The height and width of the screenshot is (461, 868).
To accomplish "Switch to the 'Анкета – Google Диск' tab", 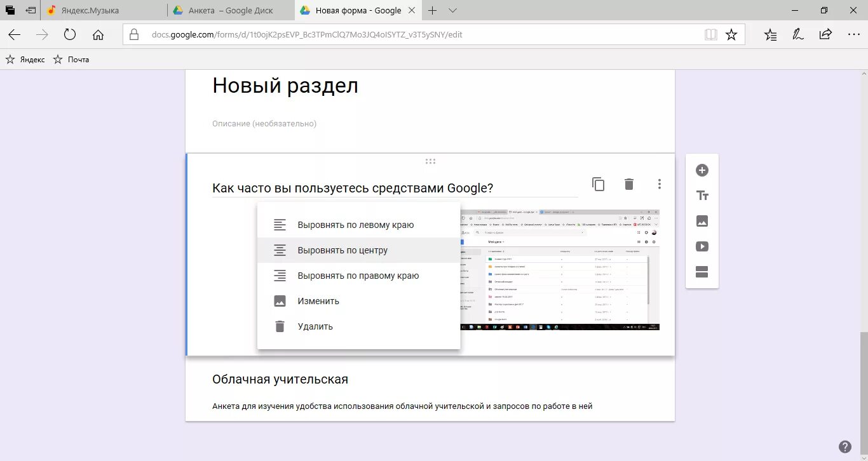I will pyautogui.click(x=231, y=10).
